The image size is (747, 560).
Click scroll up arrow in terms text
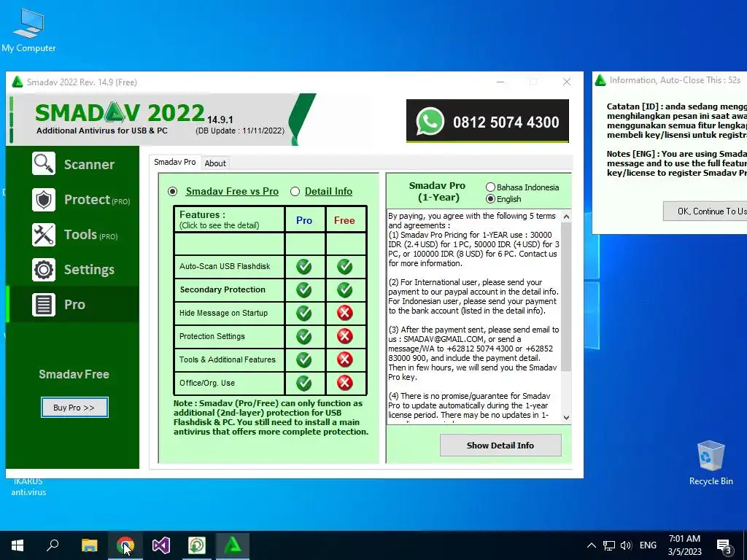coord(566,217)
